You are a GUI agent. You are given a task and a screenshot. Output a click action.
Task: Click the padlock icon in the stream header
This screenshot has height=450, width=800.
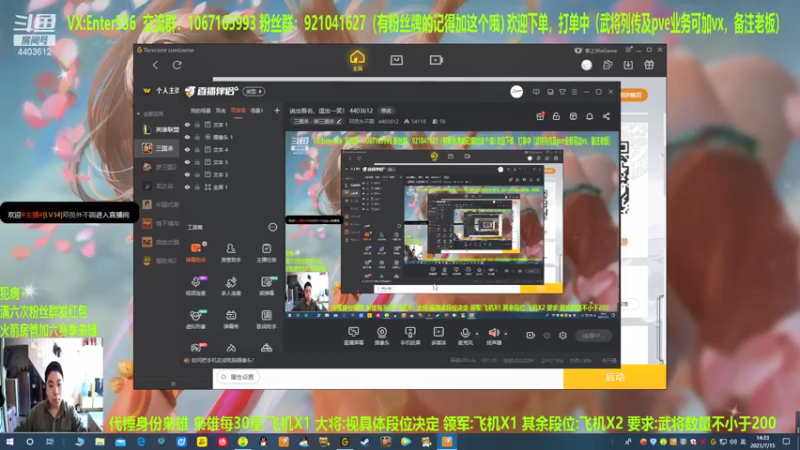(x=556, y=116)
